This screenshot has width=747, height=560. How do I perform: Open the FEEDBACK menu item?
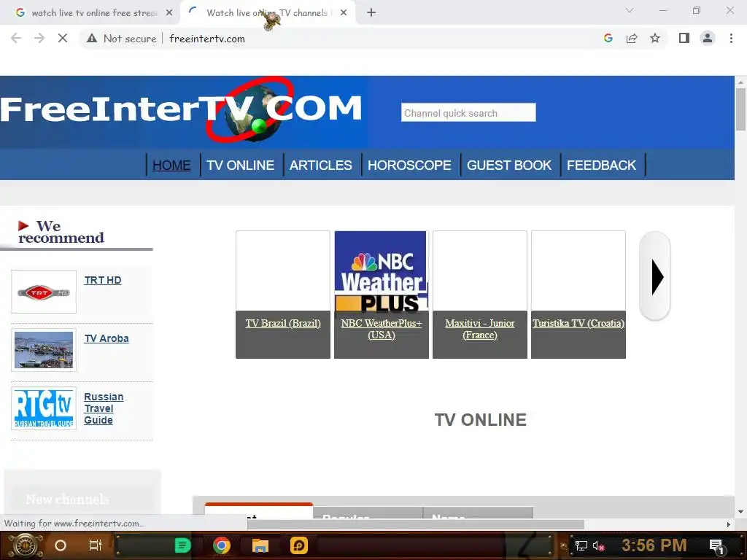(x=601, y=166)
